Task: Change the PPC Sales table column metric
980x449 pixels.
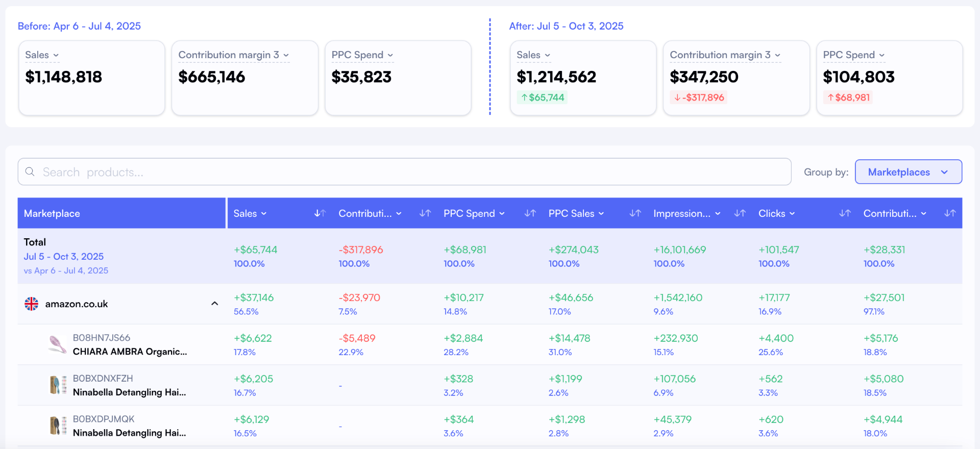Action: coord(576,213)
